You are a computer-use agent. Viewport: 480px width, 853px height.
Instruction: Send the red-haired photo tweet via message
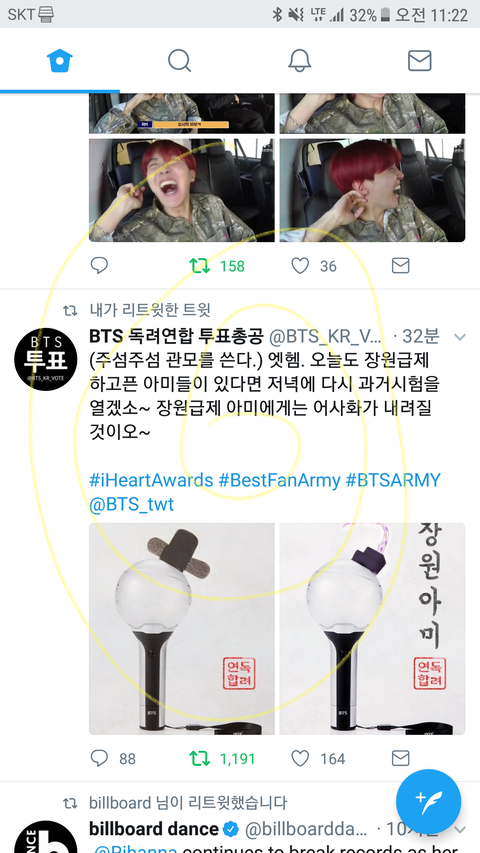[x=401, y=265]
